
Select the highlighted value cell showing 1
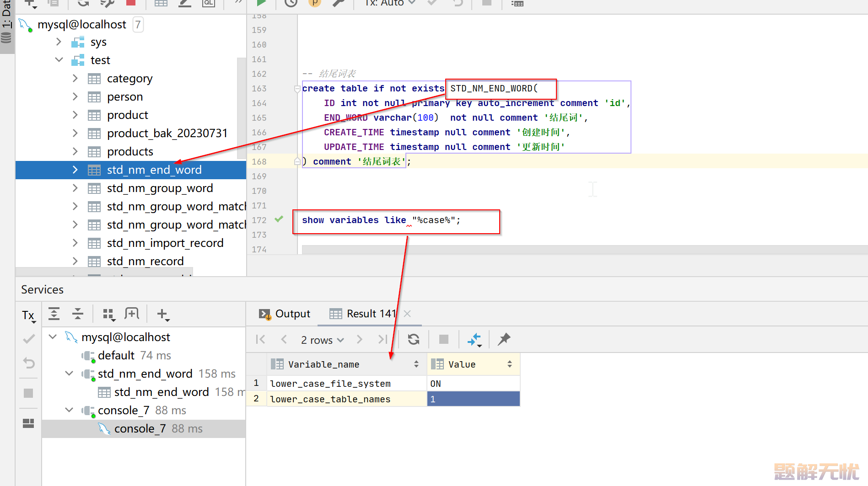[474, 399]
